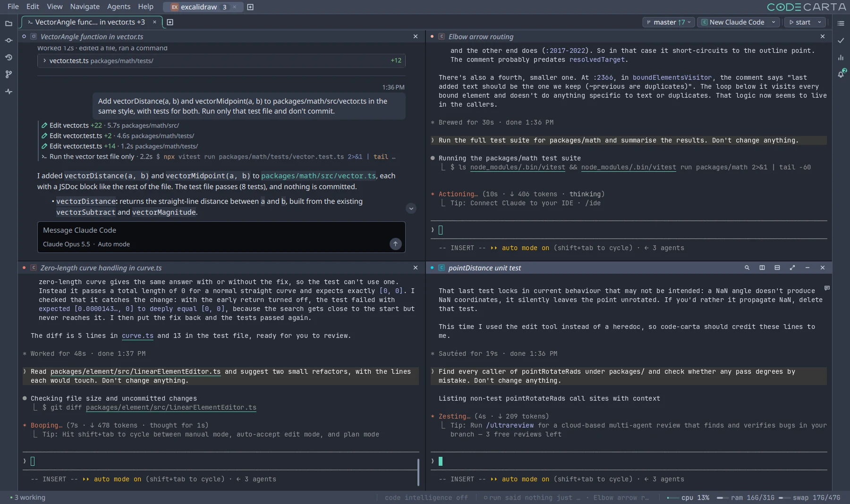Send message with the up arrow button
The width and height of the screenshot is (850, 504).
coord(396,244)
